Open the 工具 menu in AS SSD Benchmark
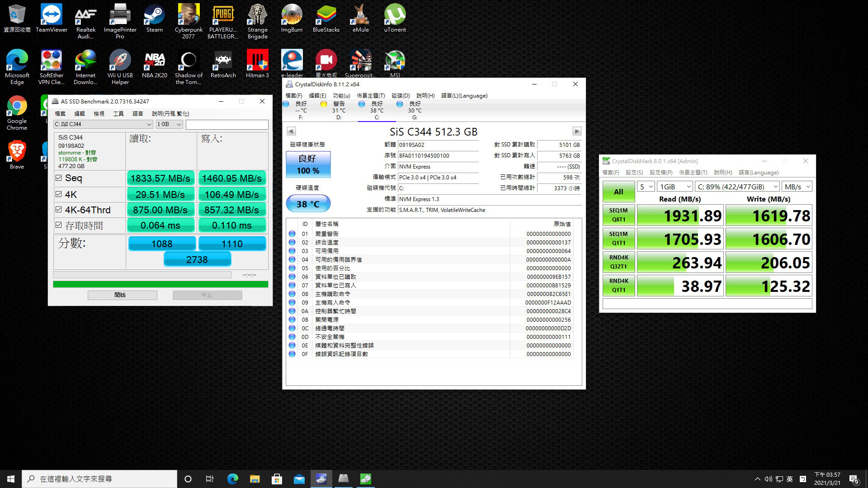 click(x=118, y=114)
